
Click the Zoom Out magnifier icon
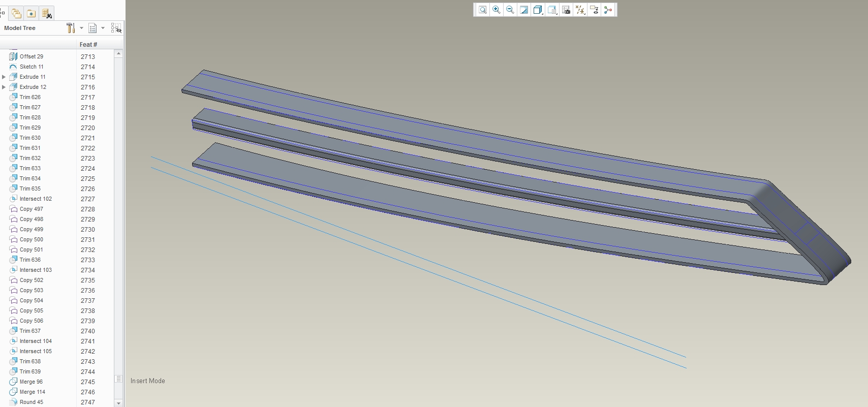point(510,10)
